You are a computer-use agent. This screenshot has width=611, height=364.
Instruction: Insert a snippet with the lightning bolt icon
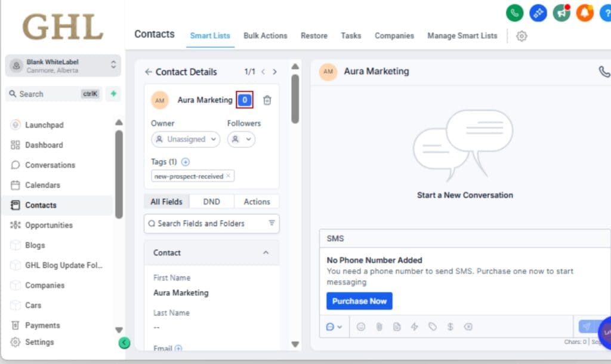pos(415,326)
